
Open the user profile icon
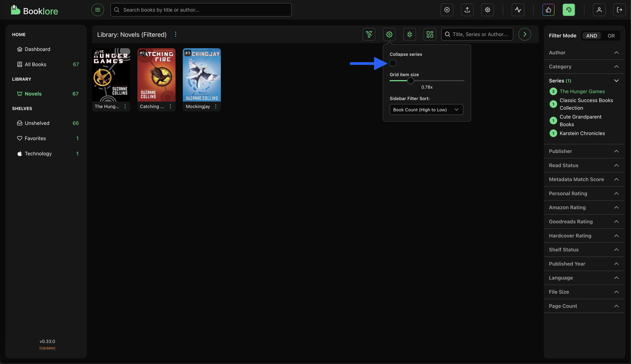(x=599, y=10)
